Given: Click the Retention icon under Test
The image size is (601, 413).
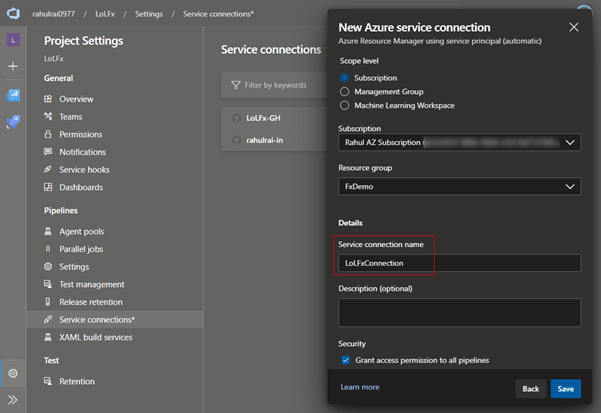Looking at the screenshot, I should [x=48, y=381].
